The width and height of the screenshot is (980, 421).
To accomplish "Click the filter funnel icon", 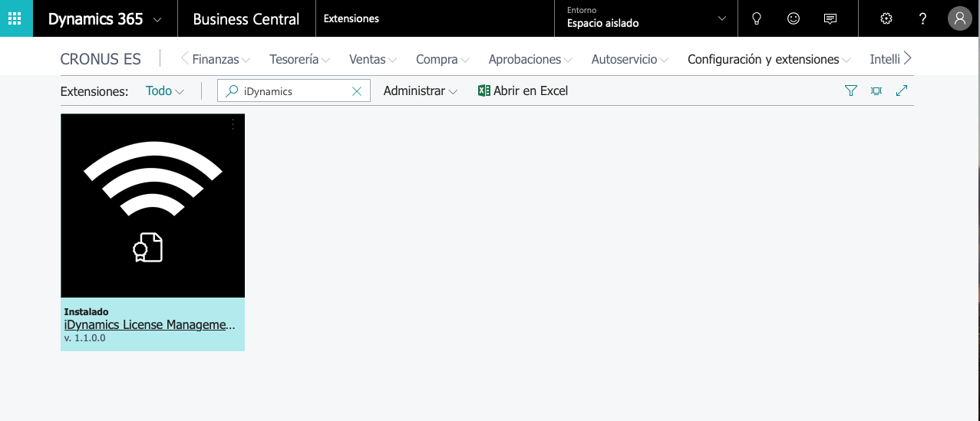I will pos(850,90).
